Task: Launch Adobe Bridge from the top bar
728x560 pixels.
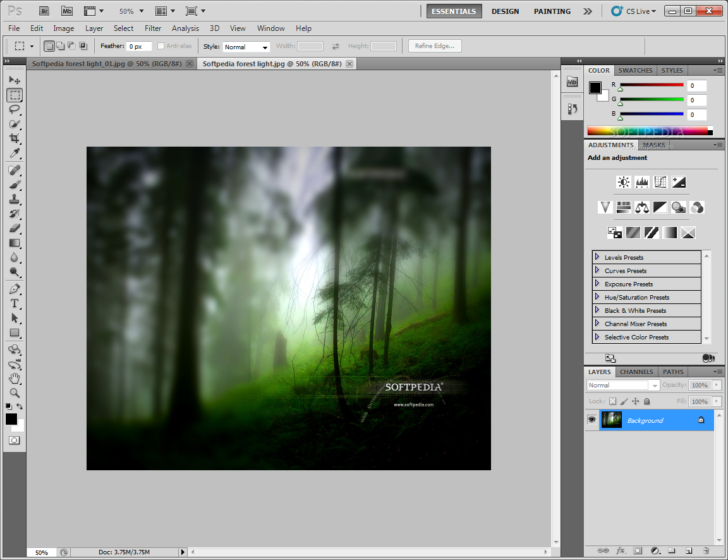Action: (44, 11)
